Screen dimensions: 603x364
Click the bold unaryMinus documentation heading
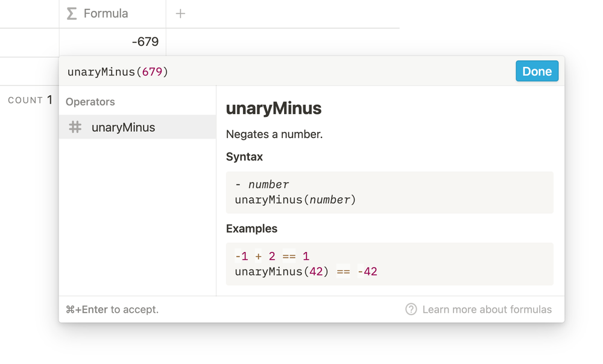pyautogui.click(x=274, y=108)
